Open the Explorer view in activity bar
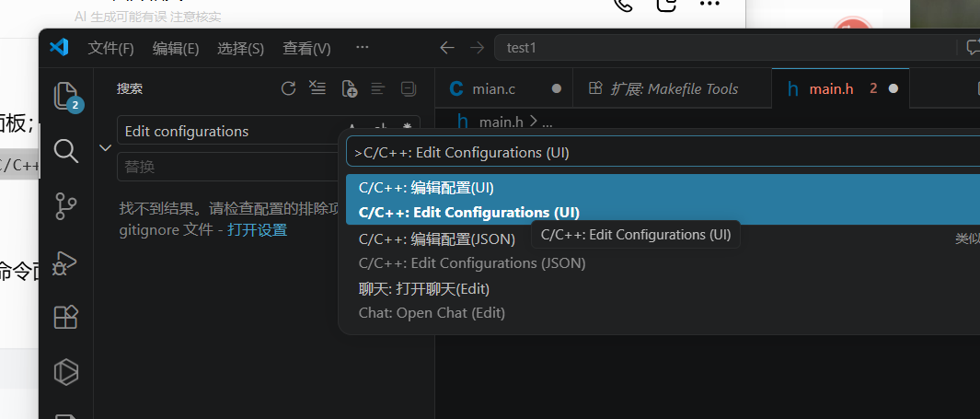This screenshot has width=980, height=419. pos(66,97)
